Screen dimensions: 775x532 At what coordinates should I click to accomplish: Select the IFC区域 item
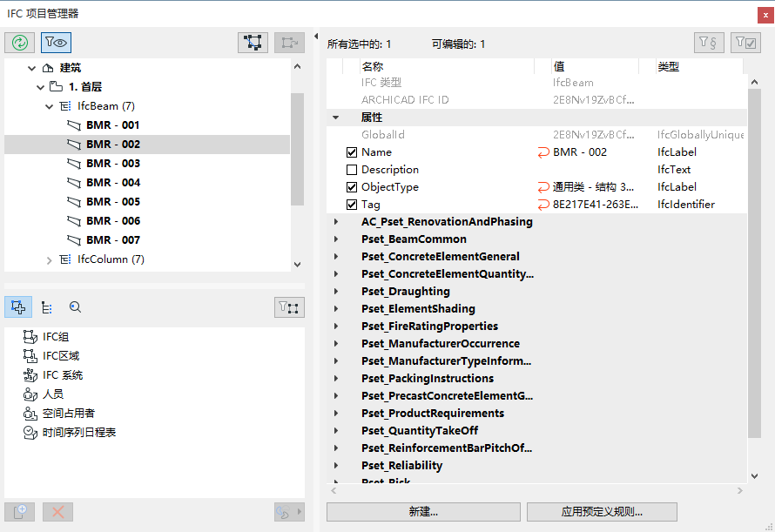(51, 356)
